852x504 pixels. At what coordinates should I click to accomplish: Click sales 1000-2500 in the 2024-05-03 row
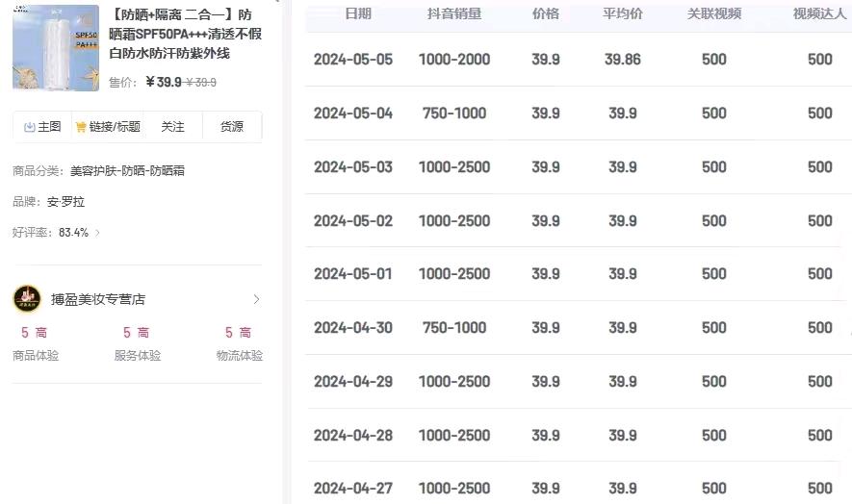[454, 166]
